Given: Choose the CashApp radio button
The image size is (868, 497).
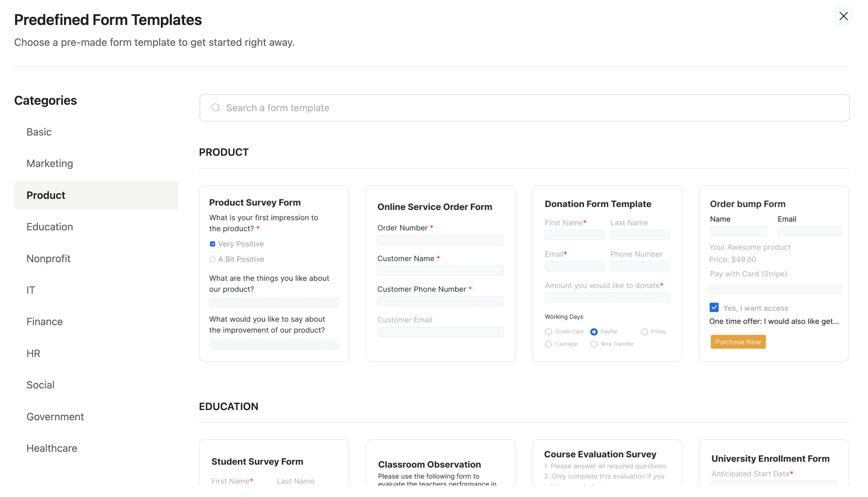Looking at the screenshot, I should (x=548, y=344).
